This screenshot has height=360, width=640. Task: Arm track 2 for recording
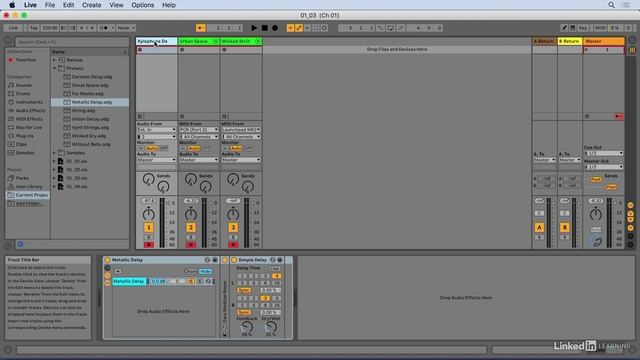191,244
